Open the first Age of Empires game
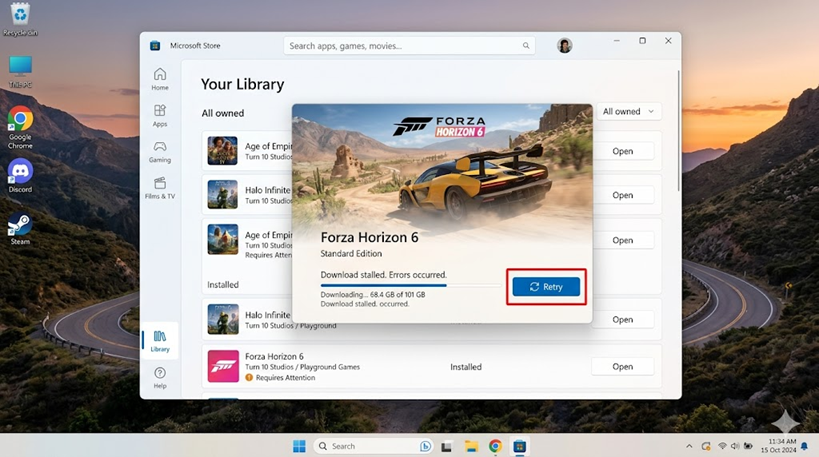 point(622,151)
